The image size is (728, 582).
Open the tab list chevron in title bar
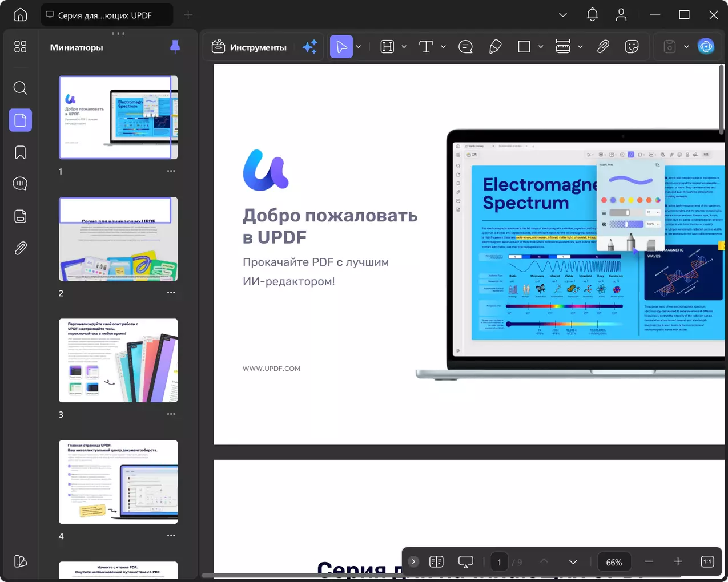pyautogui.click(x=563, y=15)
